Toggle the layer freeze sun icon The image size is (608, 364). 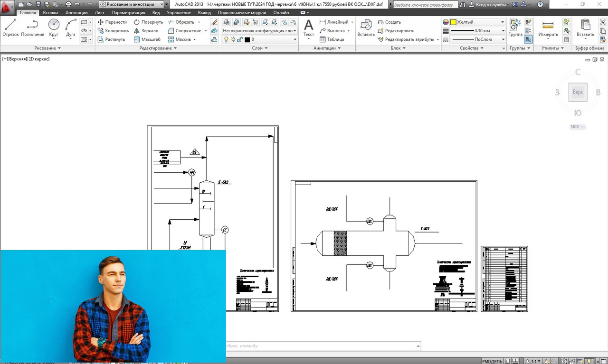233,40
